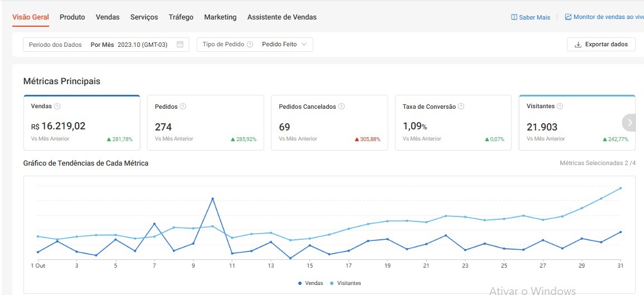The image size is (644, 295).
Task: Open the Marketing tab
Action: tap(220, 17)
